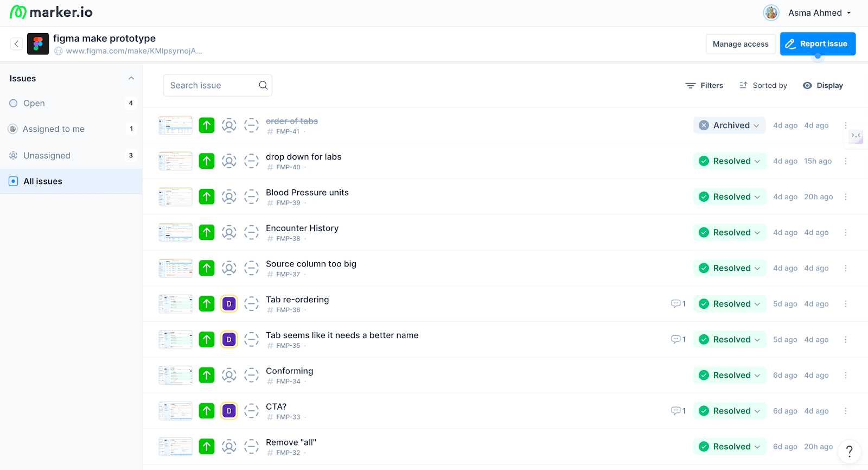Click in the Search issue field
This screenshot has width=868, height=470.
tap(218, 85)
